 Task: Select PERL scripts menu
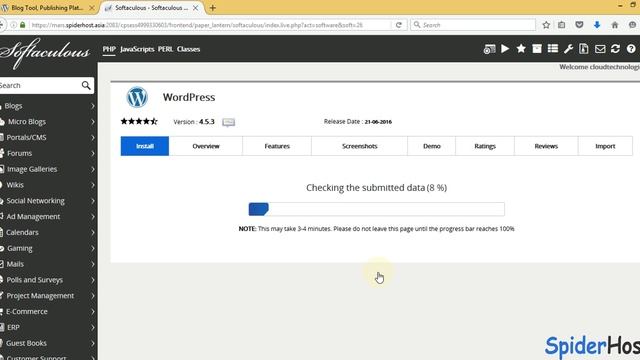click(165, 49)
